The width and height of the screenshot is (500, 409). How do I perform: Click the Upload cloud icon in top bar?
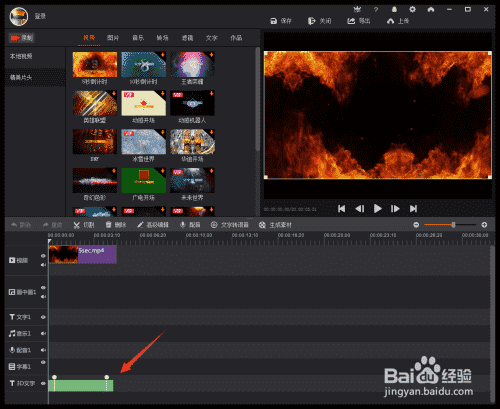[390, 21]
